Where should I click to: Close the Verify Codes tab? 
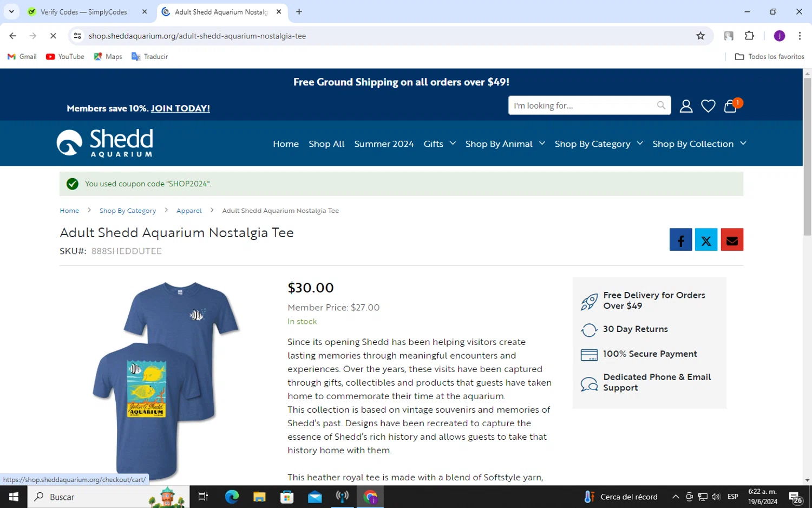coord(145,11)
